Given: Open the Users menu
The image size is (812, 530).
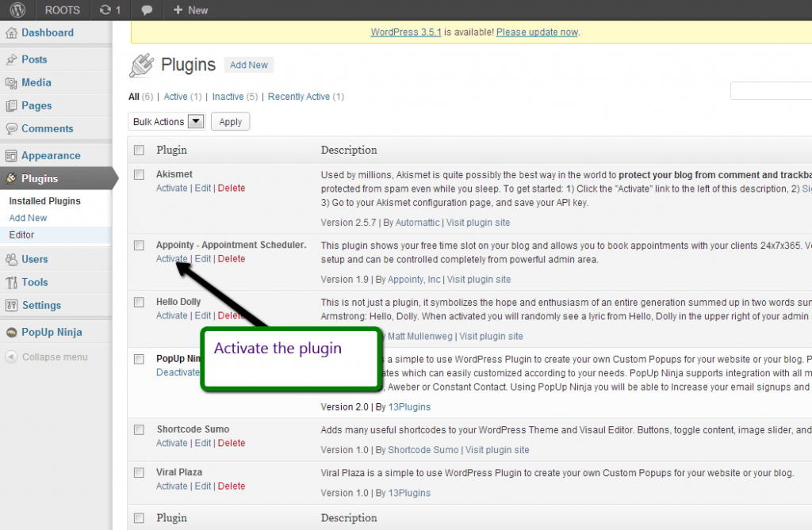Looking at the screenshot, I should [35, 259].
